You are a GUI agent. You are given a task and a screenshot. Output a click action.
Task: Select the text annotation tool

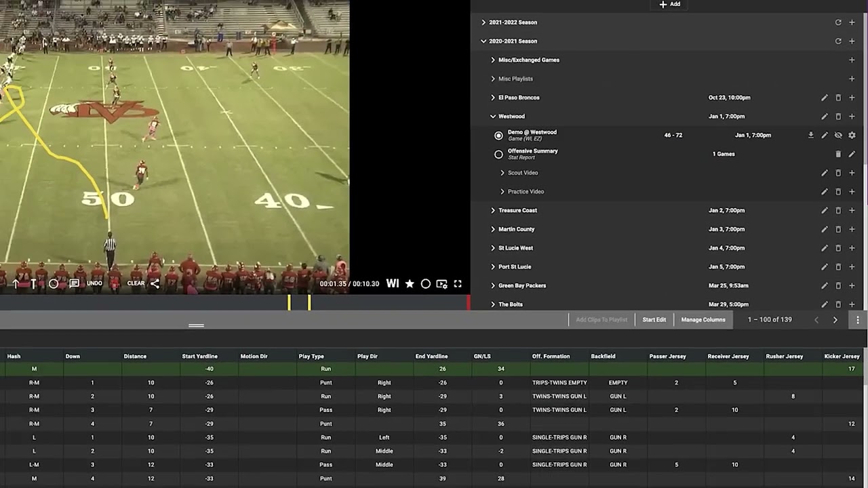[x=33, y=284]
